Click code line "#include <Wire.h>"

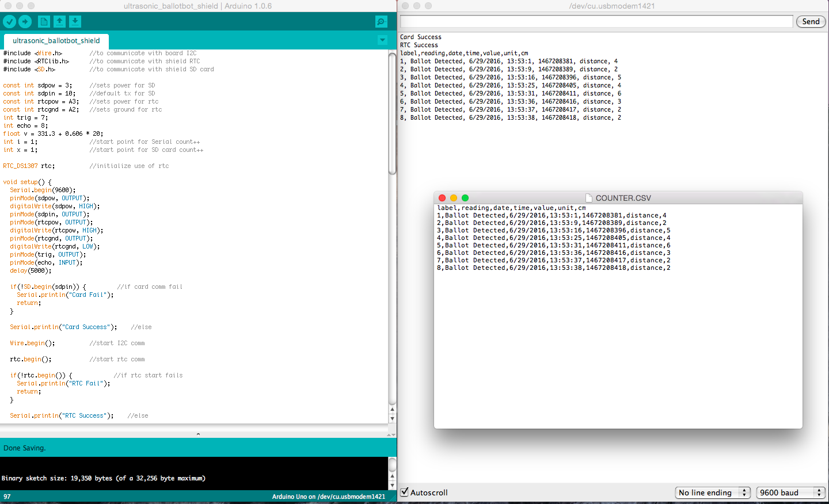(32, 53)
